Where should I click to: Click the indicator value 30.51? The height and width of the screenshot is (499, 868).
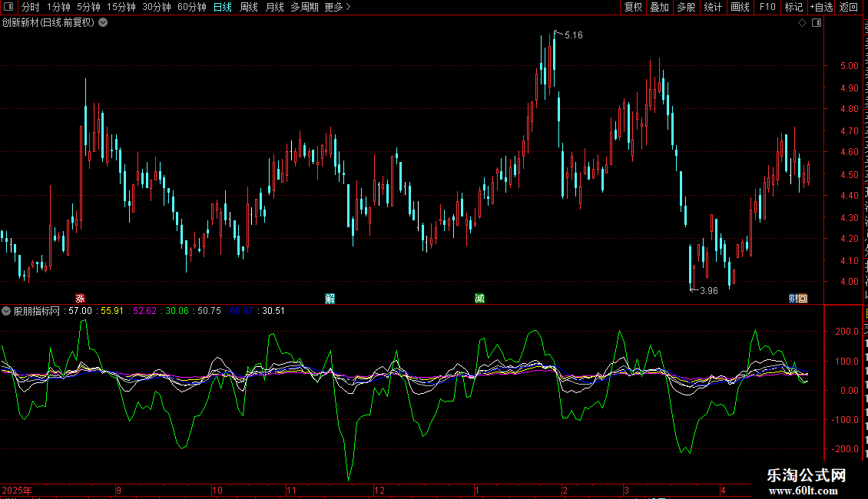pyautogui.click(x=273, y=311)
